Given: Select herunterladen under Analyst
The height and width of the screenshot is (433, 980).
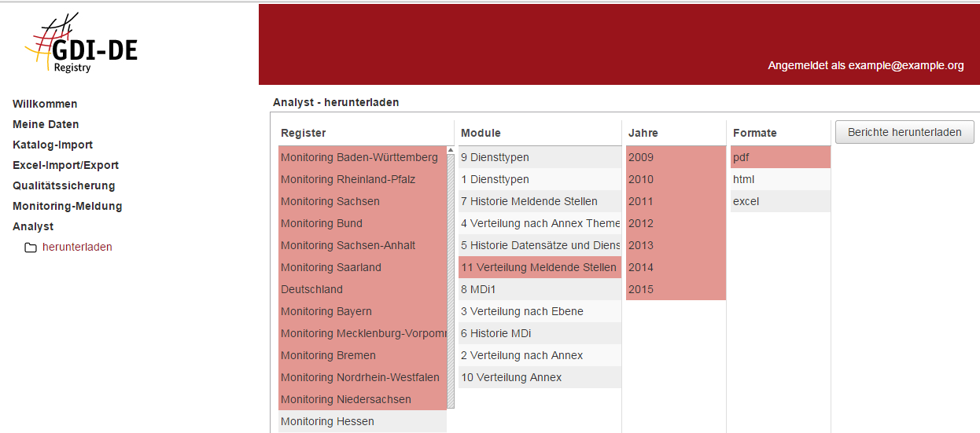Looking at the screenshot, I should (x=77, y=247).
